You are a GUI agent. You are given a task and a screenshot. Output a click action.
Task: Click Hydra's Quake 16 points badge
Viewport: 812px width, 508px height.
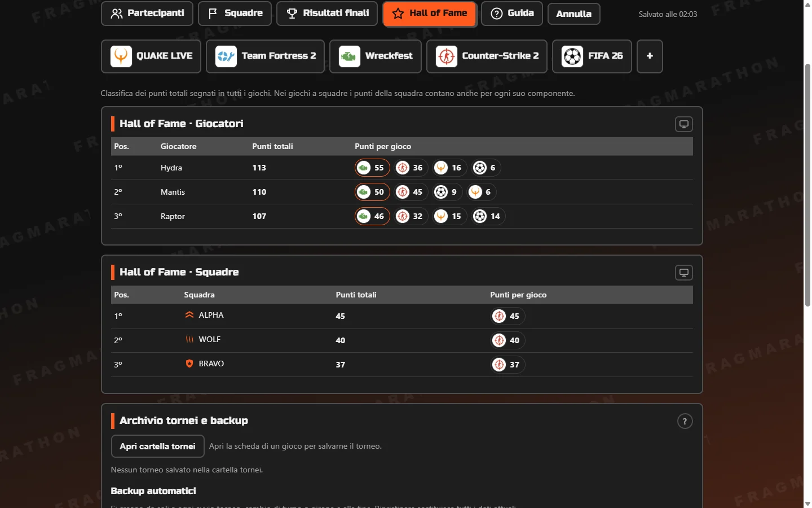(449, 168)
